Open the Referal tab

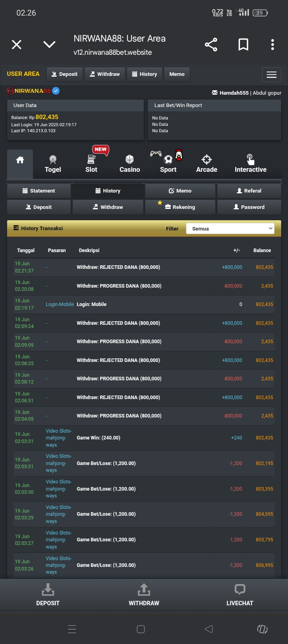click(x=249, y=191)
